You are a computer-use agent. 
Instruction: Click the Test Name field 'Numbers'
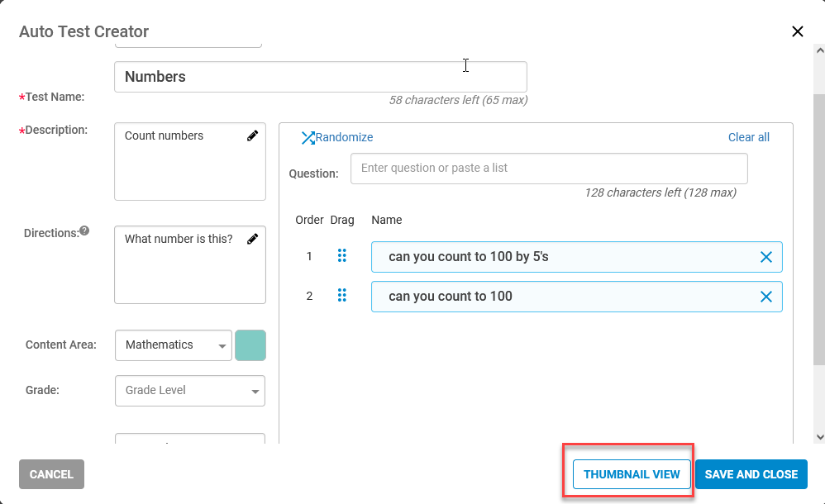click(x=321, y=77)
